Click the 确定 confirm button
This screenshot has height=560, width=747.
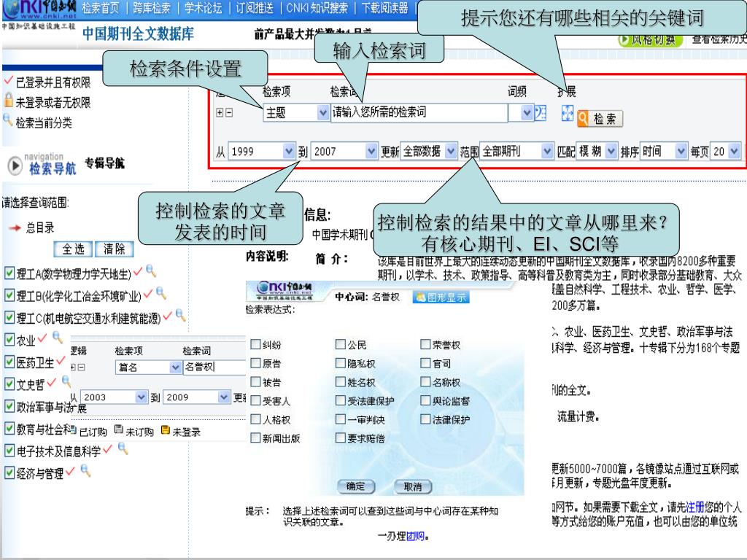[x=356, y=486]
